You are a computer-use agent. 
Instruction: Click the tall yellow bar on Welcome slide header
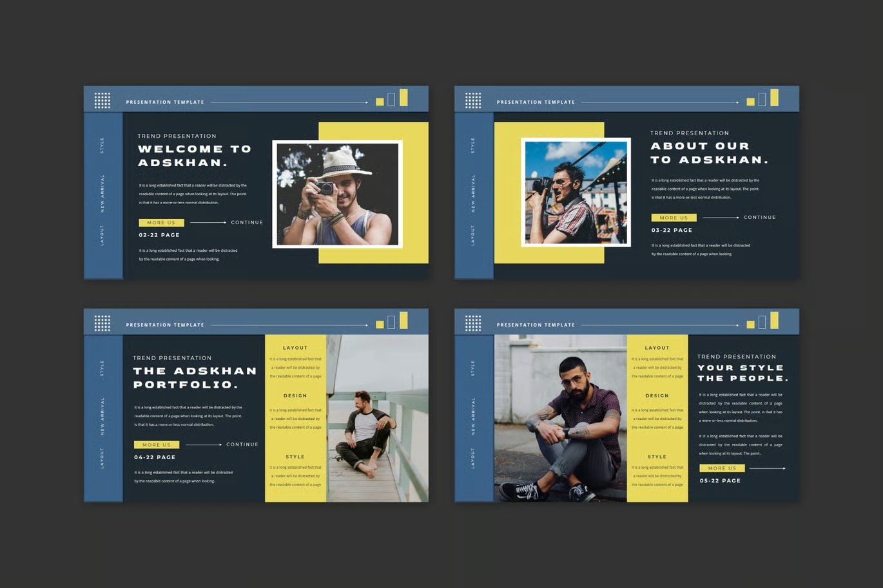coord(403,97)
